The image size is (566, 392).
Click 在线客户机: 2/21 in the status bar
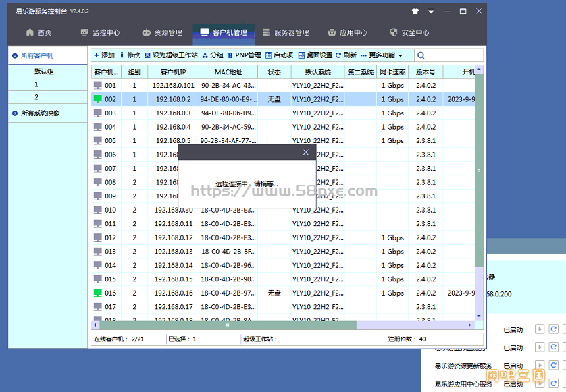click(119, 339)
